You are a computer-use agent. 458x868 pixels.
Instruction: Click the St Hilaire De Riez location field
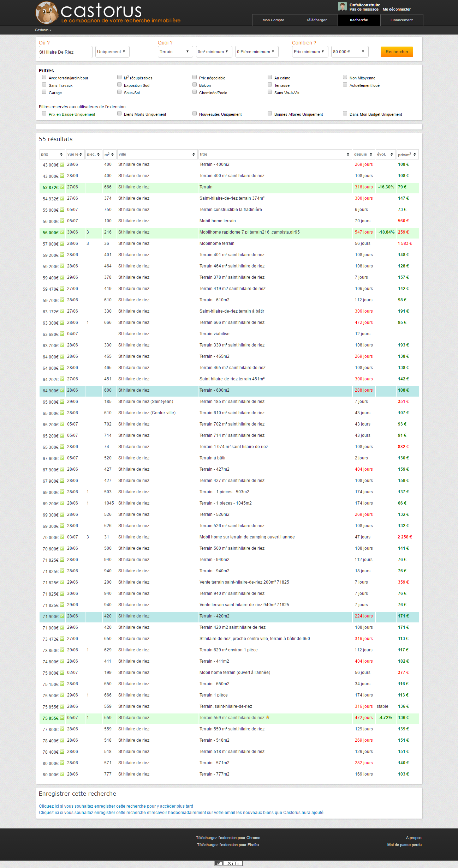65,52
